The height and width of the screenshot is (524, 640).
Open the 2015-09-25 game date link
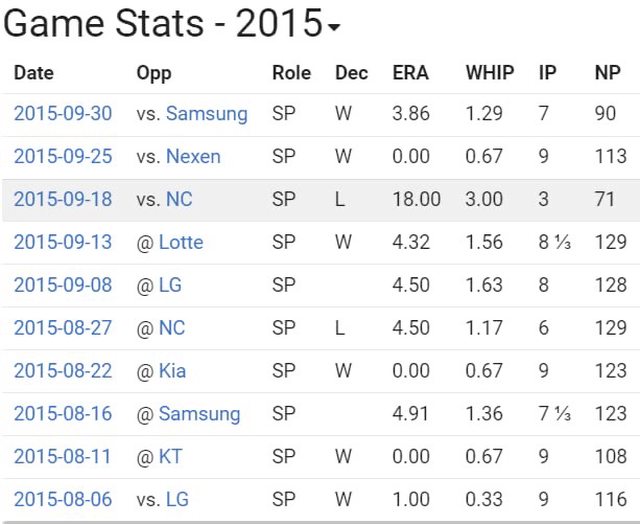point(63,156)
